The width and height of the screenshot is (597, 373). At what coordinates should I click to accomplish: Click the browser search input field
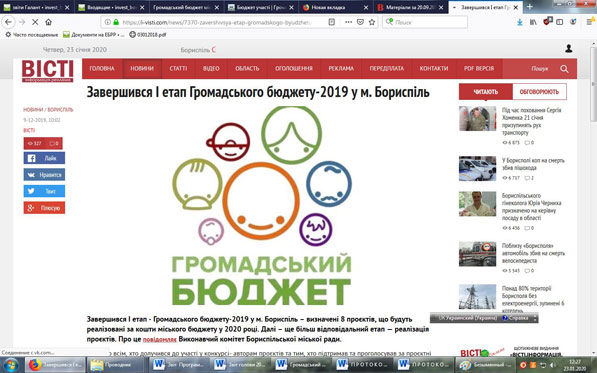coord(425,22)
